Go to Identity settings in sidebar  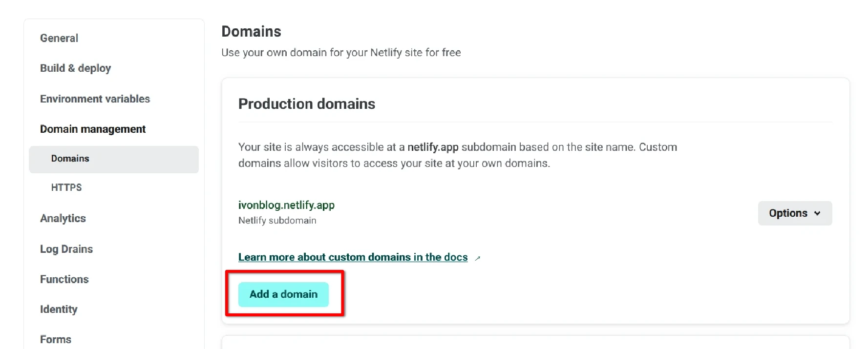click(x=59, y=309)
